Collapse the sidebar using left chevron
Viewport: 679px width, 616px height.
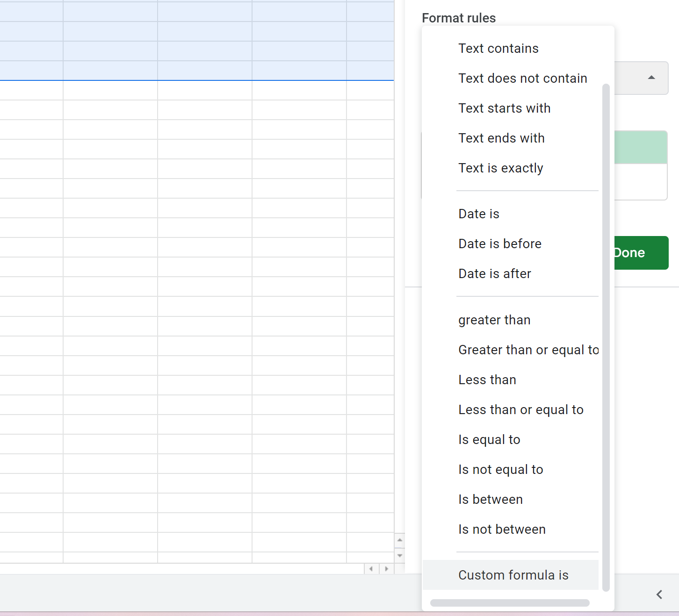click(x=659, y=595)
